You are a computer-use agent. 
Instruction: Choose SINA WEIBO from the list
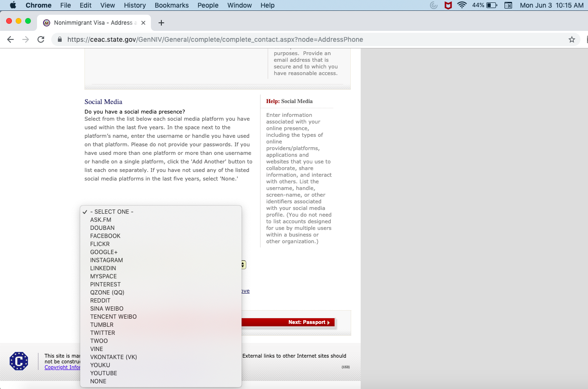click(x=161, y=309)
